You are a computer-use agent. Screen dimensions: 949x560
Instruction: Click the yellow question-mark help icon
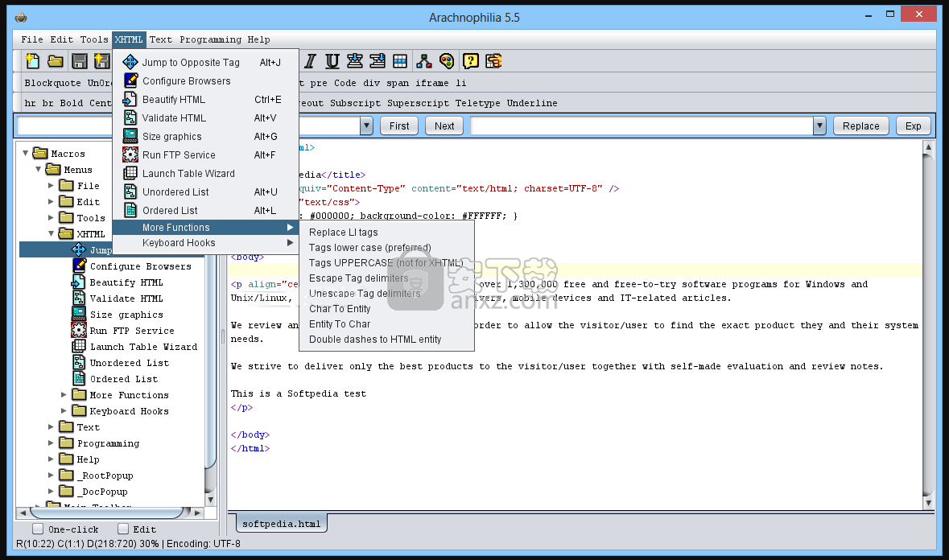[x=470, y=61]
